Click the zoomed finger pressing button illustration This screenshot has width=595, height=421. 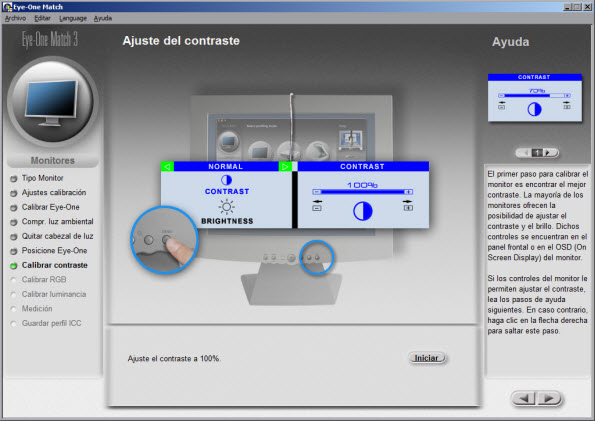point(164,240)
